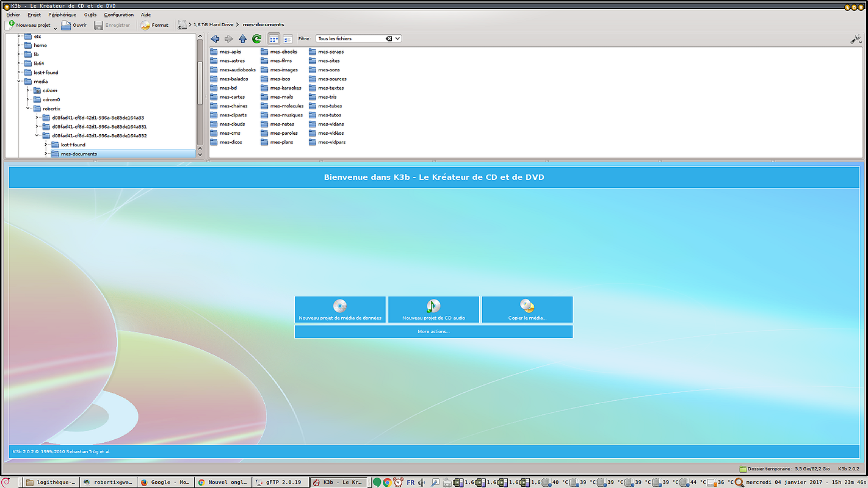Start Nouveau projet de média de données
Viewport: 868px width, 488px height.
pos(340,310)
